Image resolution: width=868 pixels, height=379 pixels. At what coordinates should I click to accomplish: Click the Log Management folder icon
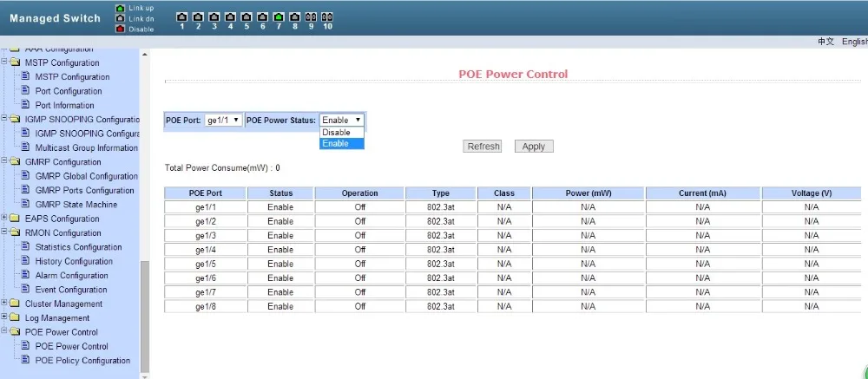pos(15,318)
